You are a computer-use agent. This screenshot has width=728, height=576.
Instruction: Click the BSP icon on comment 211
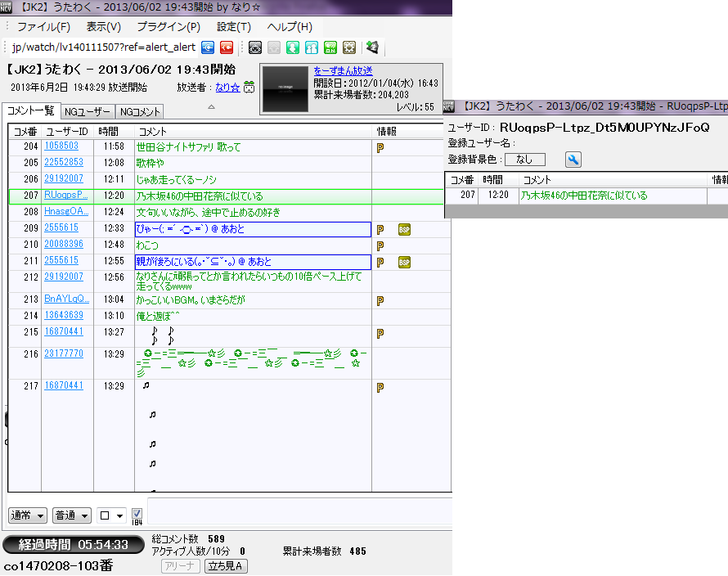(404, 263)
